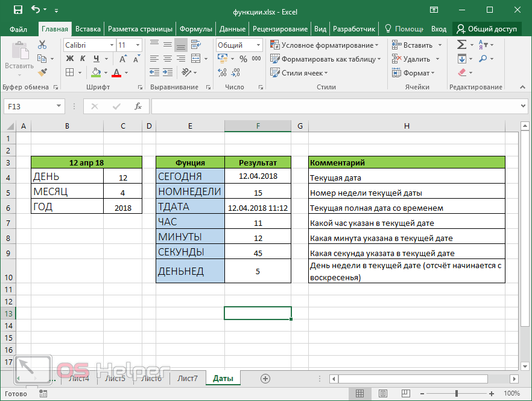Click the Вход sign-in link

pyautogui.click(x=439, y=28)
